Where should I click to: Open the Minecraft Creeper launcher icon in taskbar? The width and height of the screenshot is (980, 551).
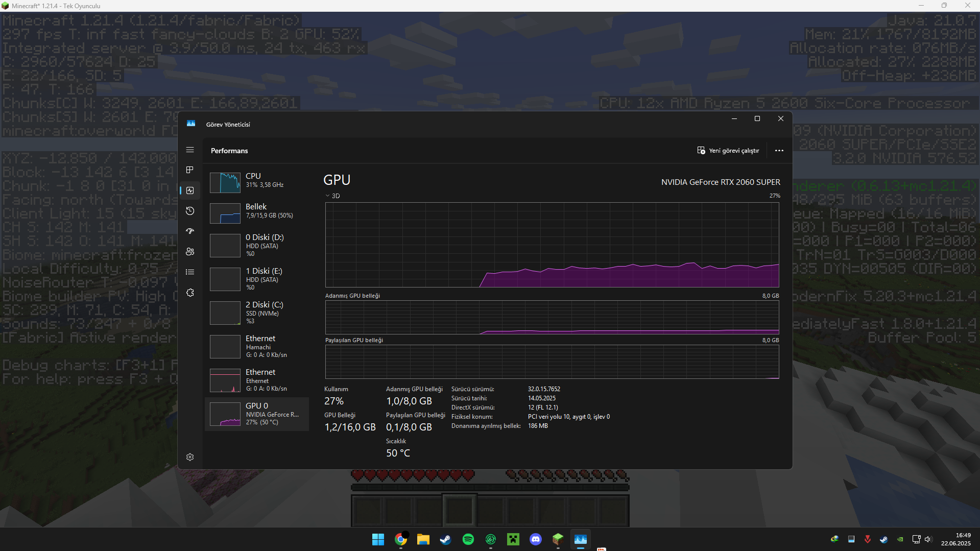[513, 539]
